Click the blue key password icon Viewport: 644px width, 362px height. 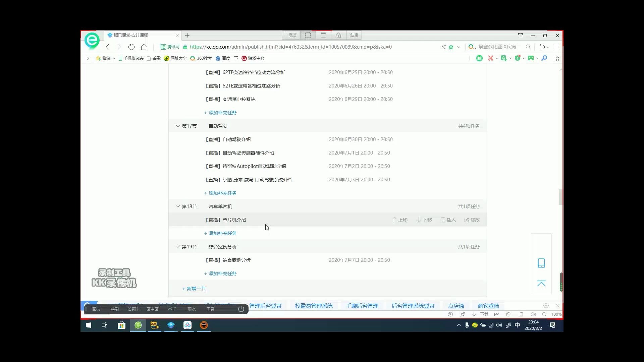point(544,58)
